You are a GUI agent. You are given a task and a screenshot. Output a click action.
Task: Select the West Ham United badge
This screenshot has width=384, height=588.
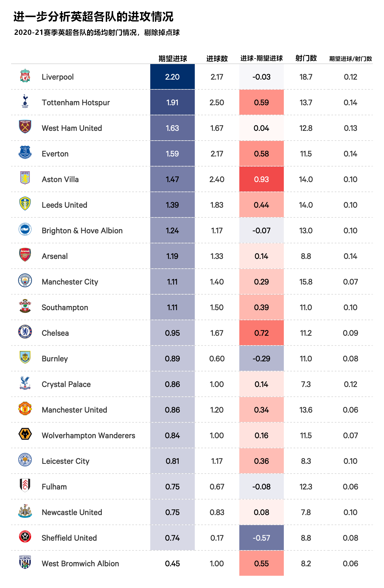pos(25,127)
